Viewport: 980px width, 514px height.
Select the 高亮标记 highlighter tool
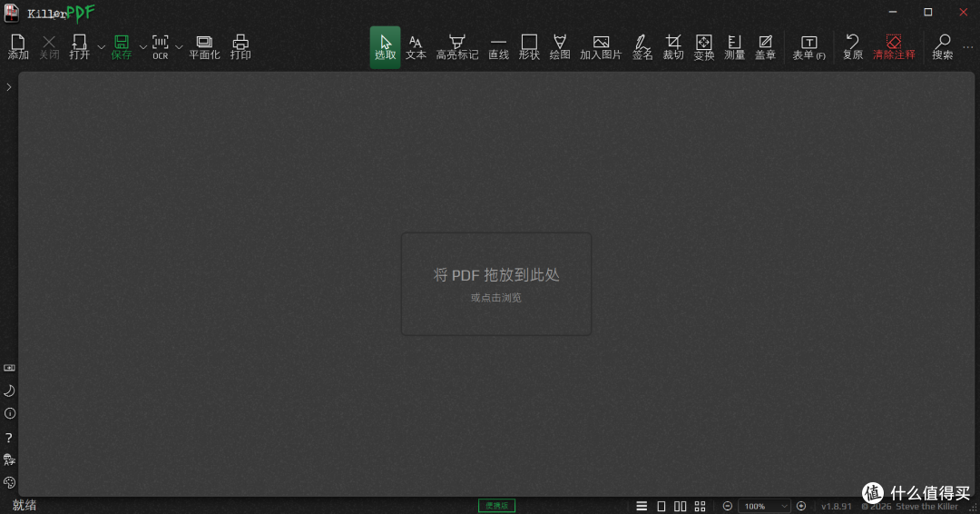[456, 47]
